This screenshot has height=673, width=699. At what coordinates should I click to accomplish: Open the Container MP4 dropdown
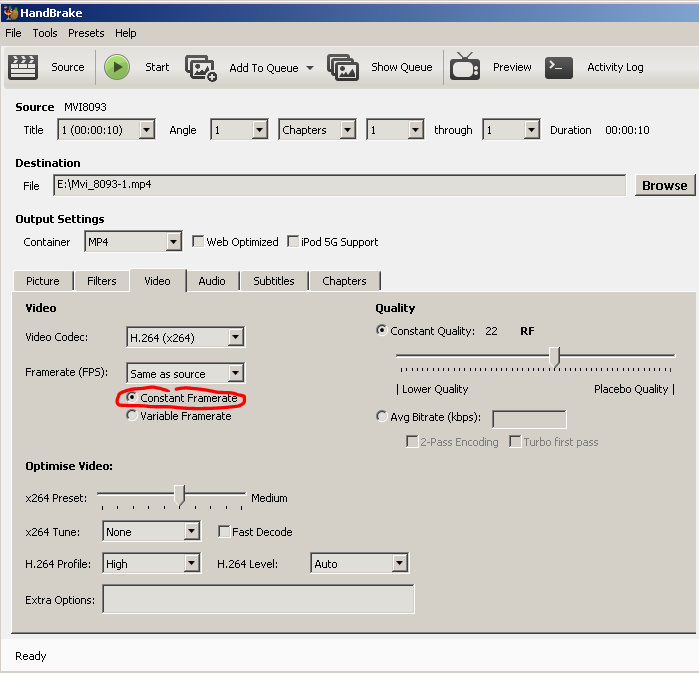173,242
